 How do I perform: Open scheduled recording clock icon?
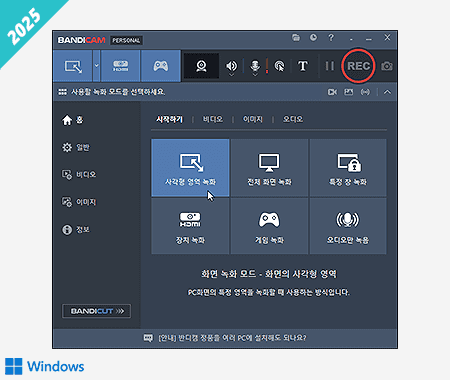coord(313,38)
